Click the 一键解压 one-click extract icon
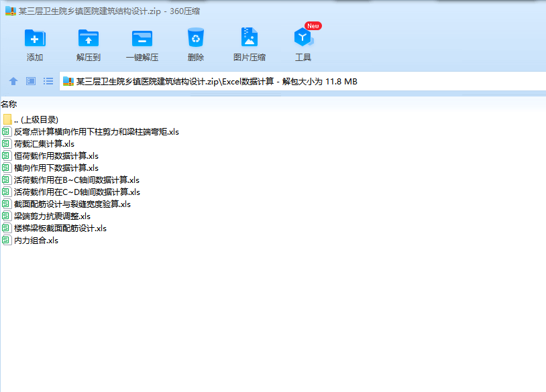The height and width of the screenshot is (392, 546). pyautogui.click(x=142, y=38)
